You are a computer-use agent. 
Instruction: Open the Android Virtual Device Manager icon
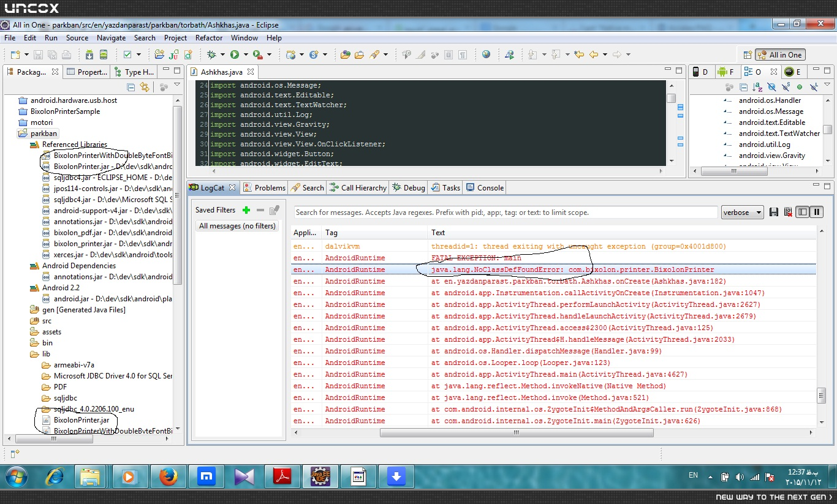pyautogui.click(x=104, y=55)
